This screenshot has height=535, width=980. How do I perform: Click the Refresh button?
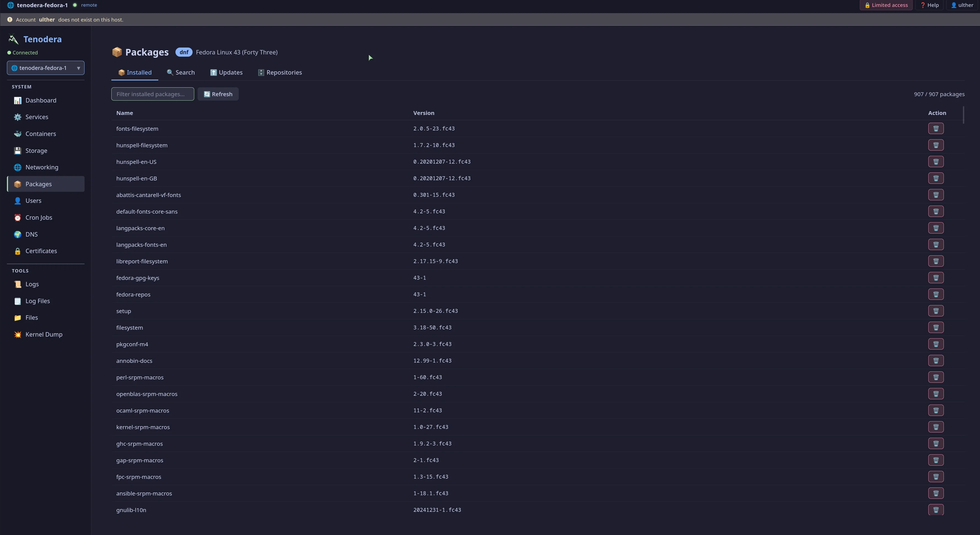tap(218, 94)
